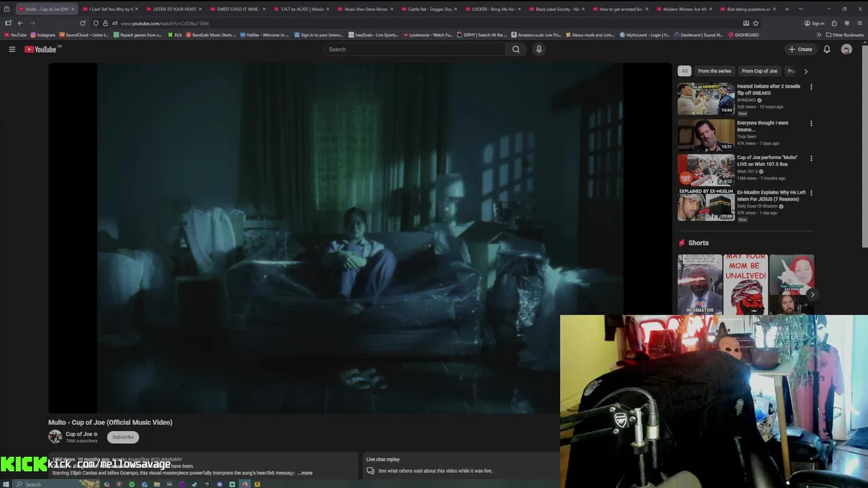Open the Kick bookmark
868x488 pixels.
click(175, 35)
